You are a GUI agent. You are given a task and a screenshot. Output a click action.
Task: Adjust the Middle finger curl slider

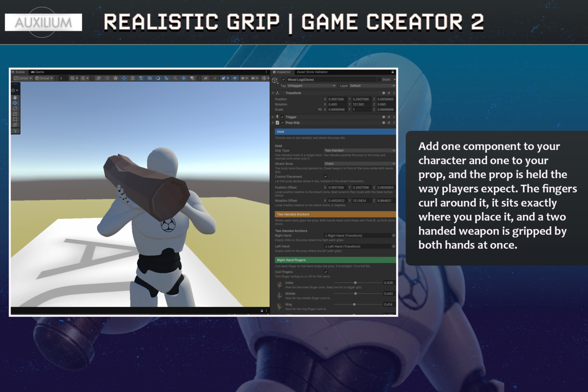(358, 294)
